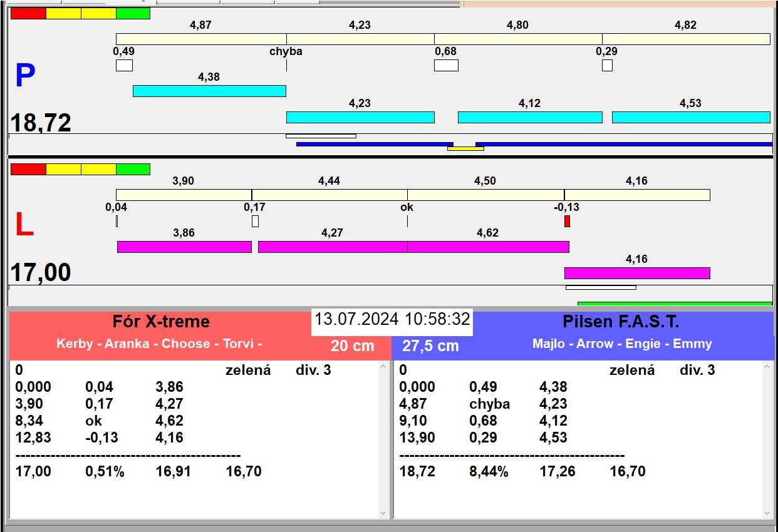Click the chyba entry in the Pilsen results list
778x532 pixels.
(x=489, y=404)
